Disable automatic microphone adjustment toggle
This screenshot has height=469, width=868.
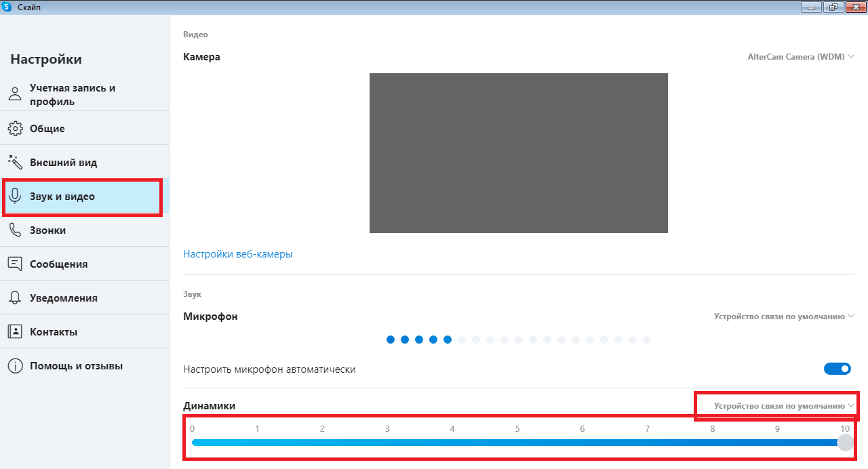(x=837, y=369)
